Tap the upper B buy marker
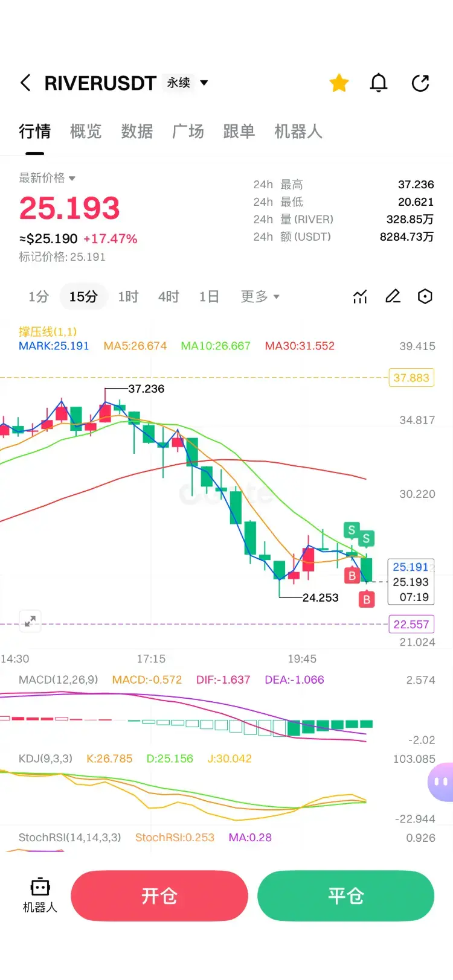The image size is (453, 980). pyautogui.click(x=352, y=576)
